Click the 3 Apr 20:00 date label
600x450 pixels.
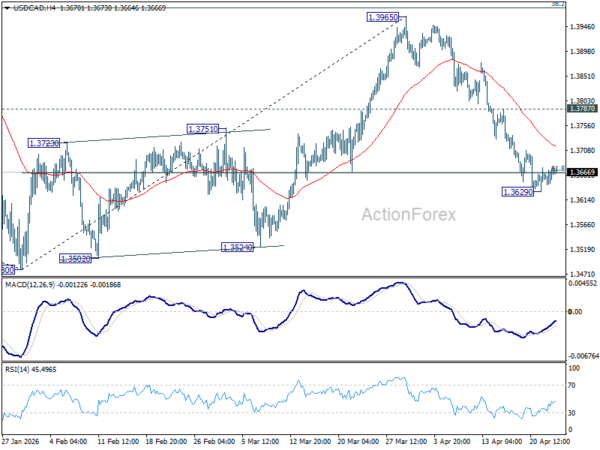[452, 441]
